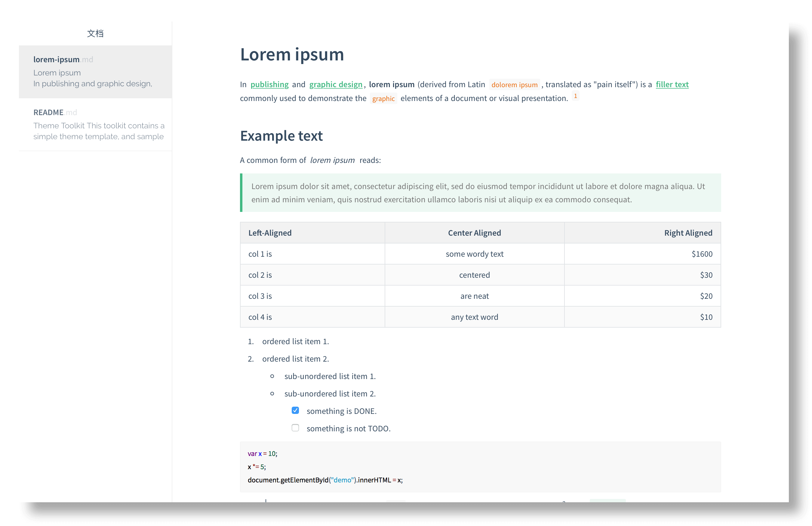Viewport: 812px width, 526px height.
Task: Click the dolorem ipsum inline code
Action: tap(514, 85)
